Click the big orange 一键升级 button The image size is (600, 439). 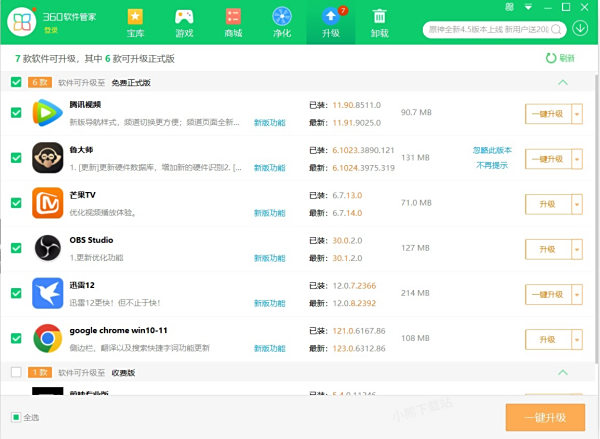click(x=545, y=417)
